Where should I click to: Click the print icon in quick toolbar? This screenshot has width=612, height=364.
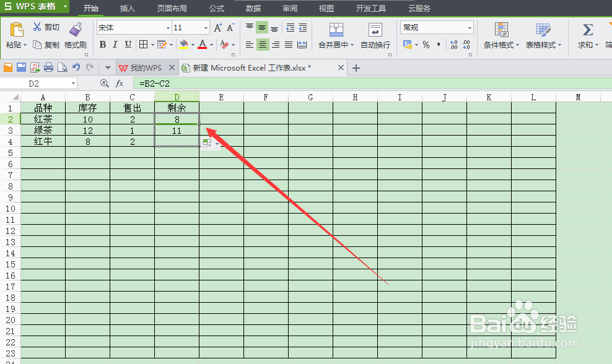[48, 68]
